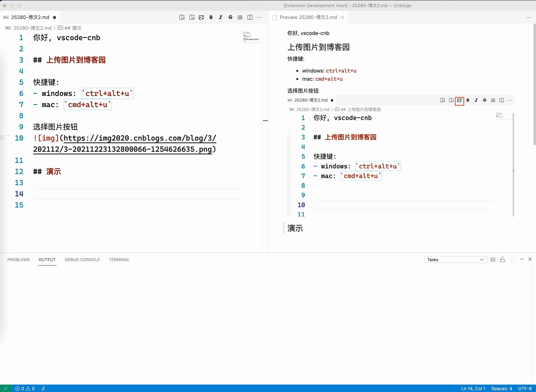Click the Spaces: 4 indentation status item

pyautogui.click(x=501, y=388)
